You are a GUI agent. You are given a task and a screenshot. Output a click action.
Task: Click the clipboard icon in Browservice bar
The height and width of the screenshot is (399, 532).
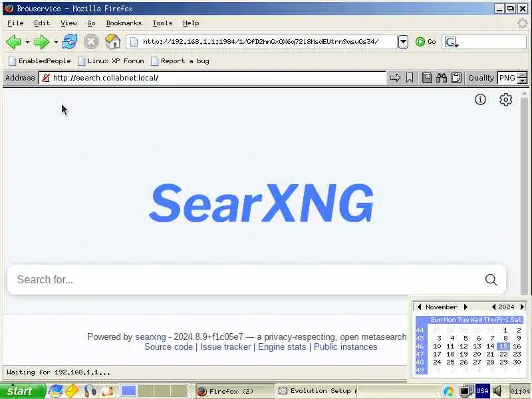tap(456, 78)
